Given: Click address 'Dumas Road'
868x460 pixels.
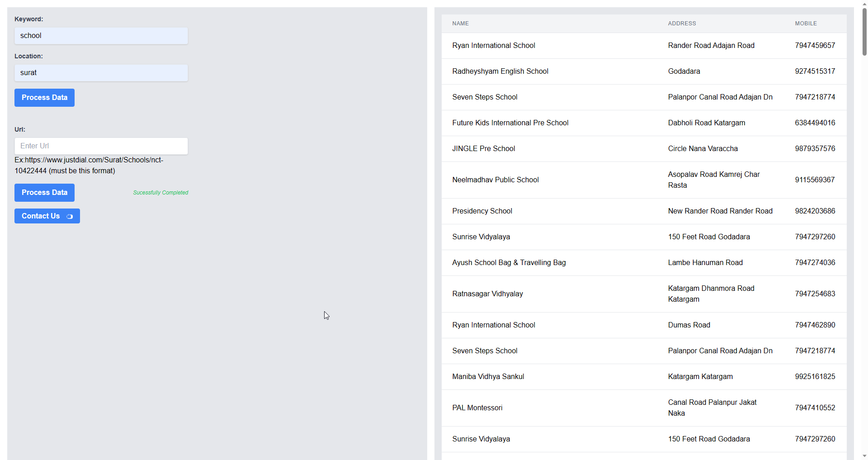Looking at the screenshot, I should [x=689, y=325].
